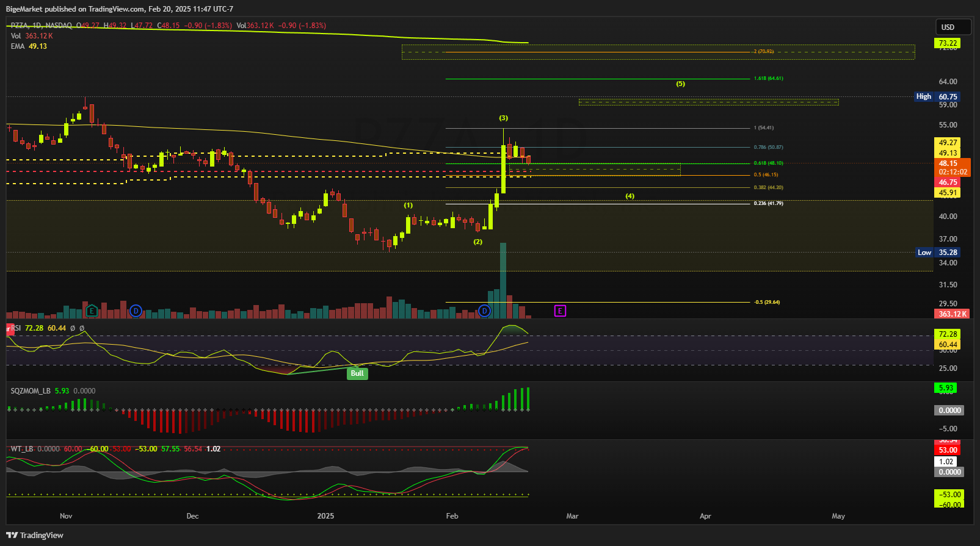
Task: Click the May label on the time axis
Action: pos(838,516)
